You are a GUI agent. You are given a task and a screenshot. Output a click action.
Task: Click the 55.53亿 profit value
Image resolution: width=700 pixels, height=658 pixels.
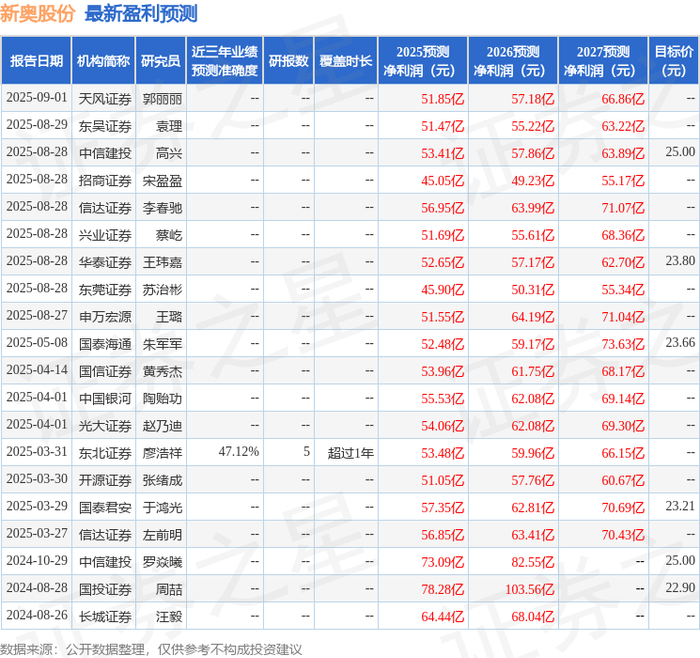(x=442, y=398)
